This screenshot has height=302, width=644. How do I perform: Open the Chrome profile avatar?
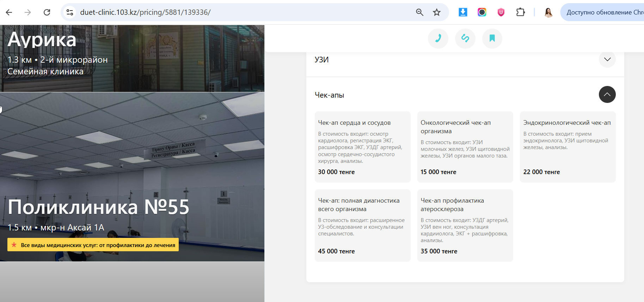click(548, 12)
